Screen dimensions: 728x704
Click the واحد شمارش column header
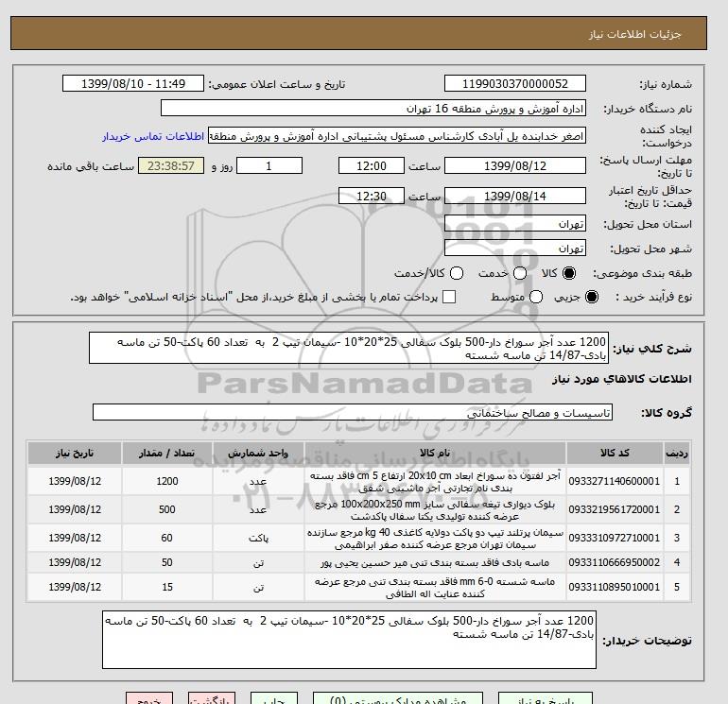click(258, 453)
